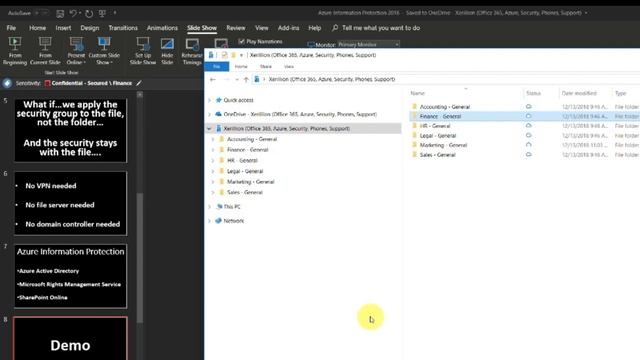Viewport: 640px width, 360px height.
Task: Select slide 5 thumbnail
Action: [x=71, y=130]
